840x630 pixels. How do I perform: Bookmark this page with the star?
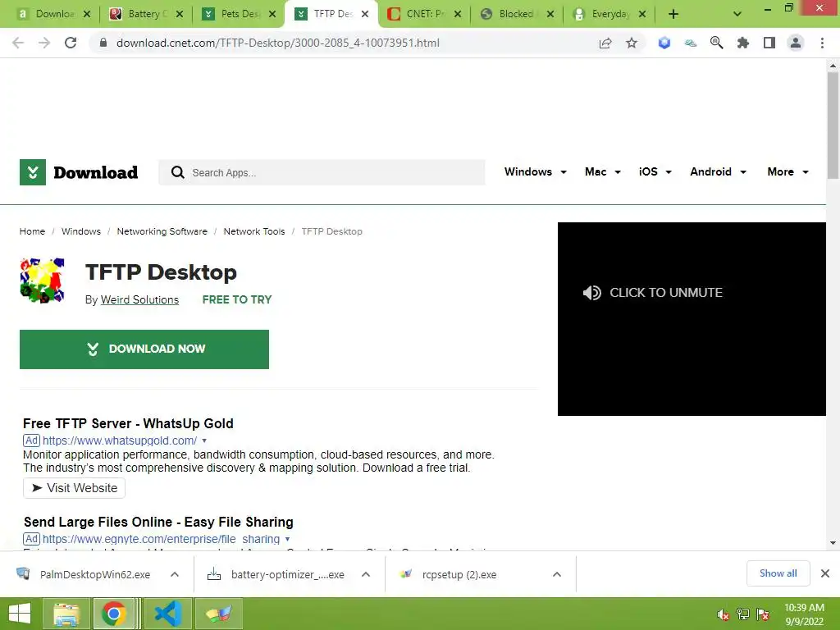(x=632, y=43)
